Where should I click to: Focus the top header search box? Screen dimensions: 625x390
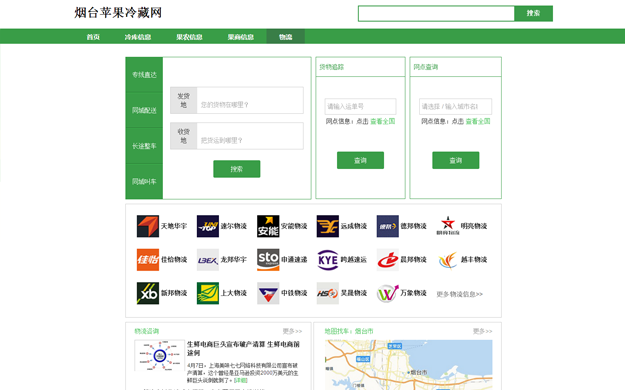tap(436, 14)
